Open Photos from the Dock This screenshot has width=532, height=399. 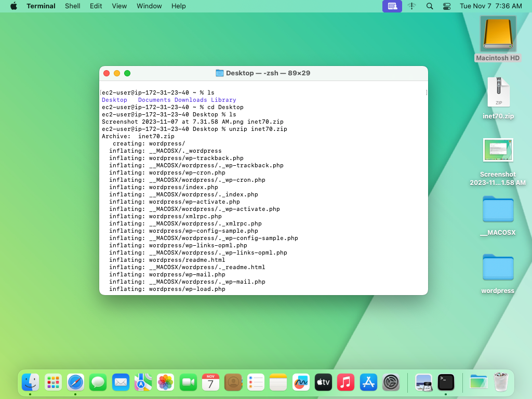pyautogui.click(x=166, y=382)
